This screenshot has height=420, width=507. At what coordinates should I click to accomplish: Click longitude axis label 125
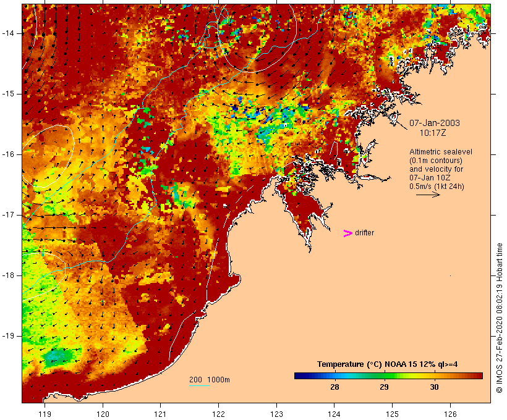tap(392, 414)
